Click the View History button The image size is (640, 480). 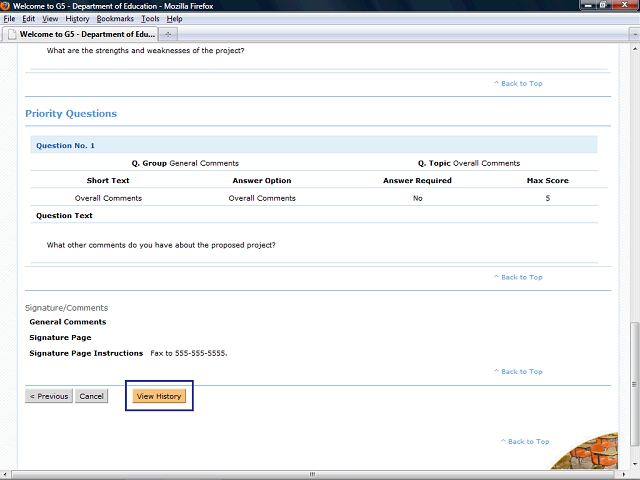(x=159, y=396)
